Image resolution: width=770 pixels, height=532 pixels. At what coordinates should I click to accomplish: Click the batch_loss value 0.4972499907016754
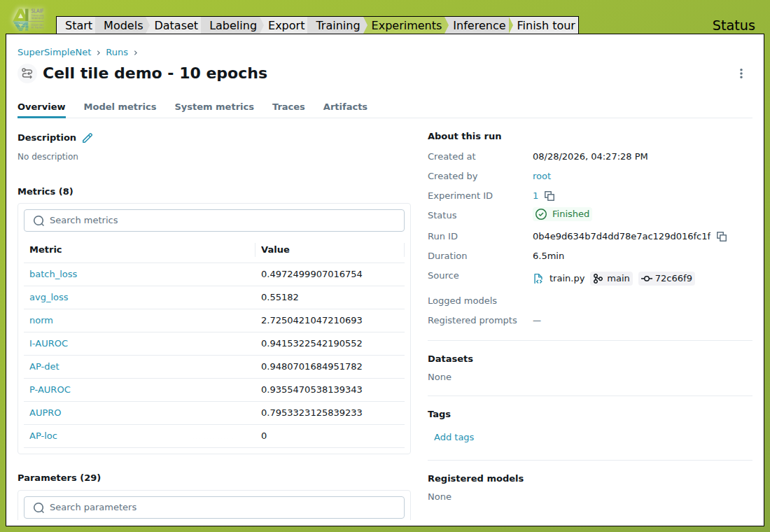click(x=311, y=274)
